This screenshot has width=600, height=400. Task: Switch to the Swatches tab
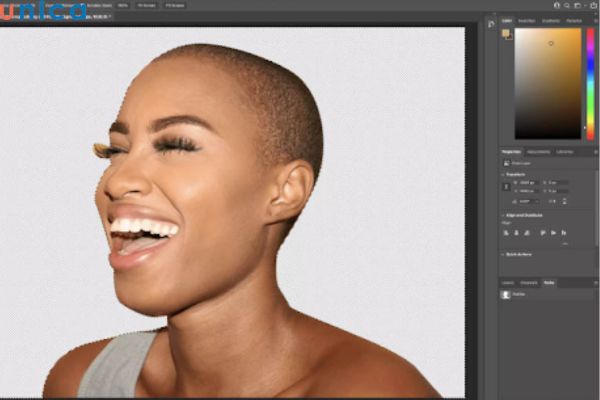click(x=527, y=20)
